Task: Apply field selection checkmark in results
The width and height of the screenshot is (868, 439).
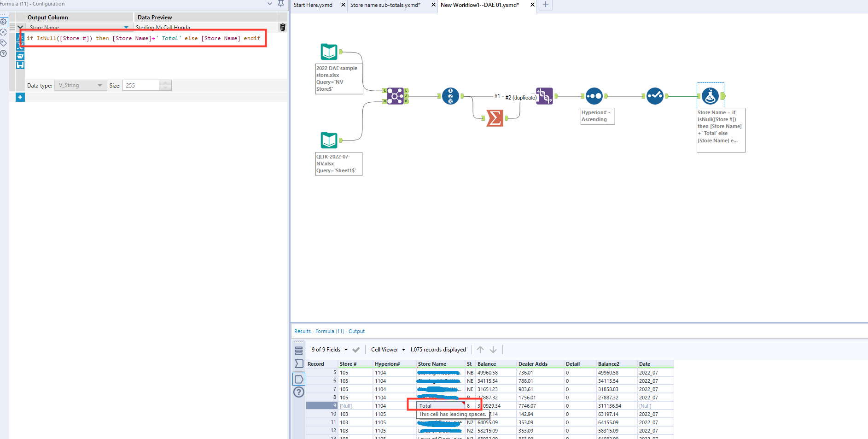Action: [x=356, y=350]
